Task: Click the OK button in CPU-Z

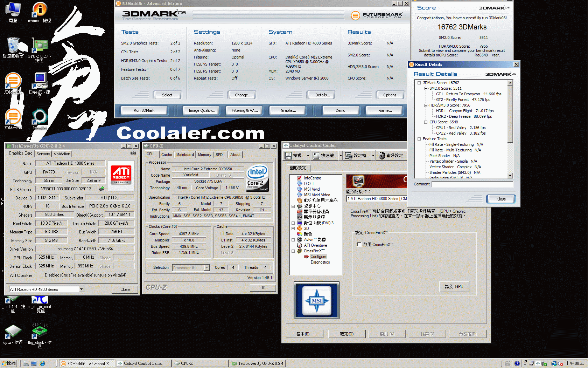Action: pos(263,288)
